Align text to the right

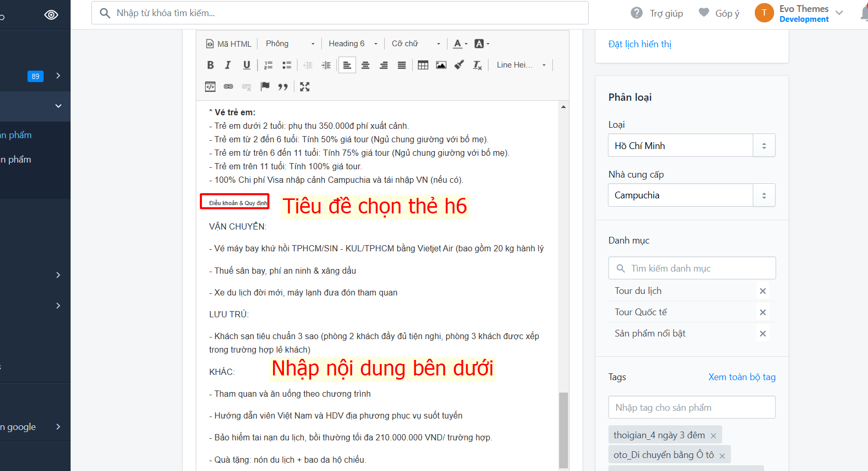tap(384, 65)
